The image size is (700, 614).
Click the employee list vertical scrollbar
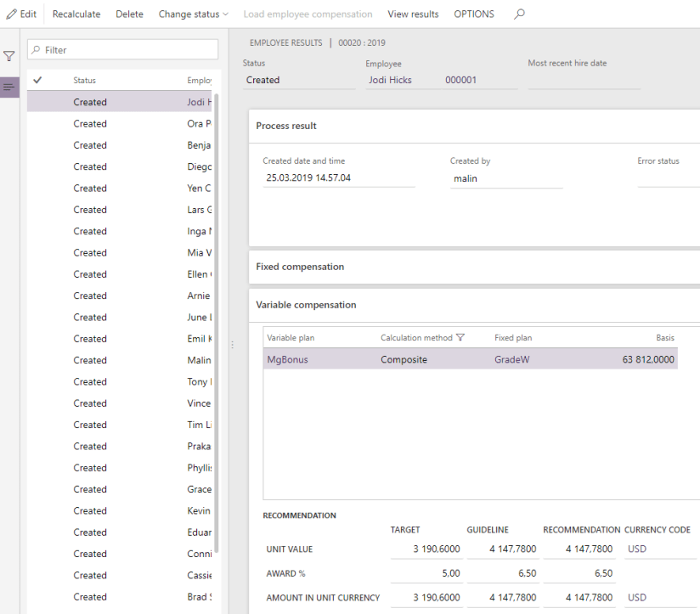[217, 323]
